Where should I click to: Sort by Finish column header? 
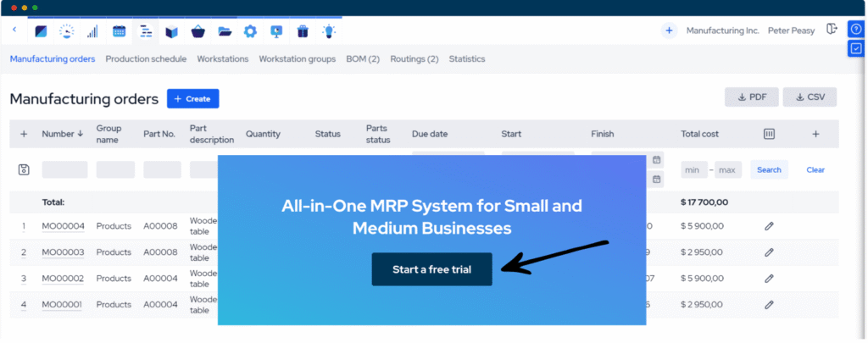pyautogui.click(x=603, y=134)
